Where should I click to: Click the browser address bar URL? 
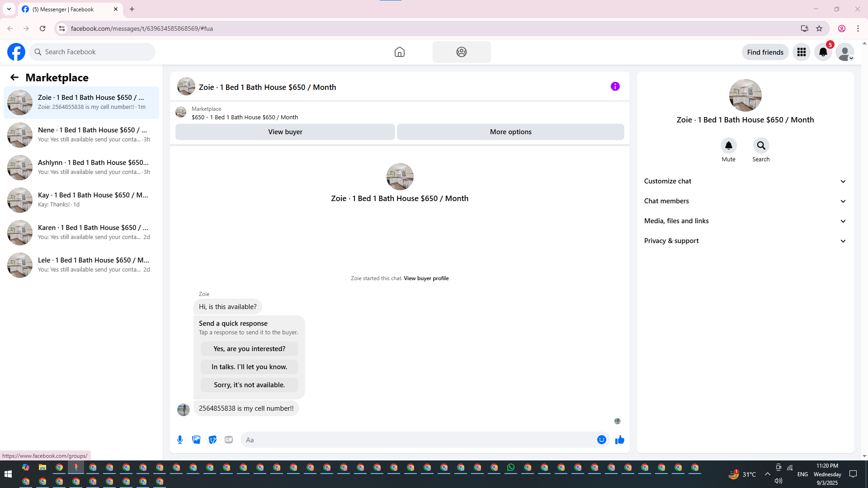tap(142, 28)
